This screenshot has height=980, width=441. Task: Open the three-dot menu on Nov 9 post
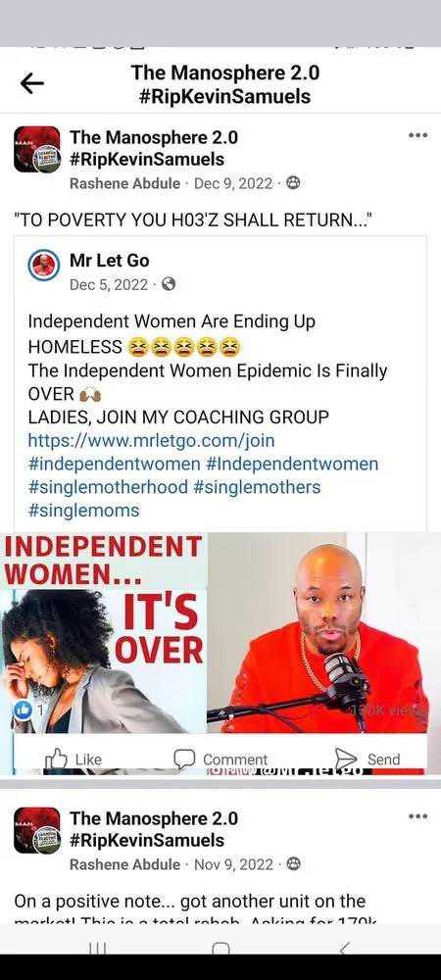417,816
